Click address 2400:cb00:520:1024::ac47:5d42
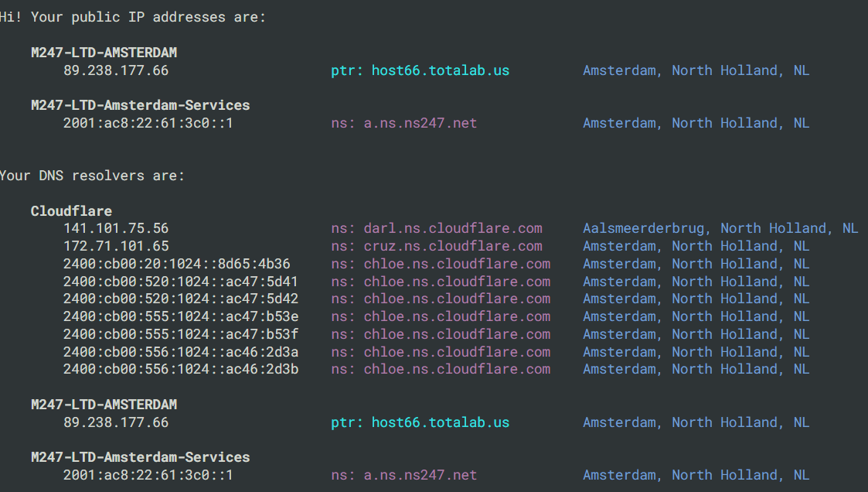 (x=180, y=299)
